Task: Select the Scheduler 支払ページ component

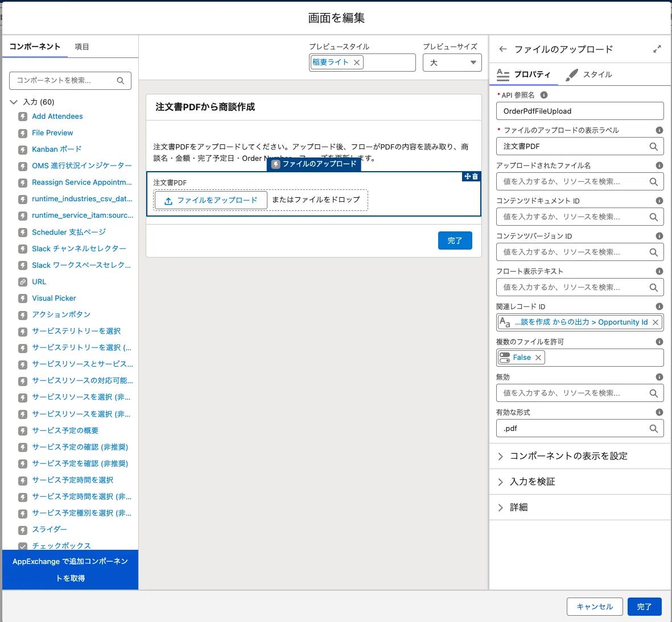Action: pyautogui.click(x=69, y=232)
